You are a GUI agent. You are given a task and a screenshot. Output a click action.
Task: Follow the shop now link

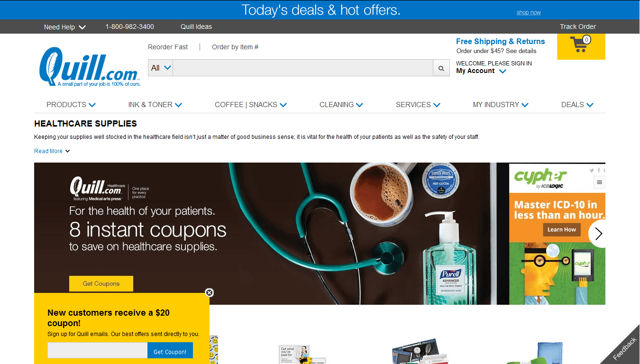529,12
